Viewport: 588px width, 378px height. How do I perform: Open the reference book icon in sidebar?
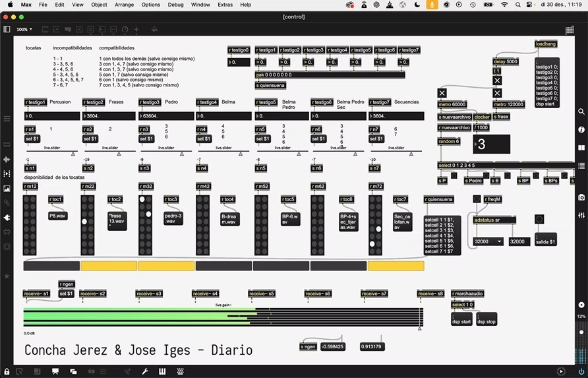(x=581, y=147)
